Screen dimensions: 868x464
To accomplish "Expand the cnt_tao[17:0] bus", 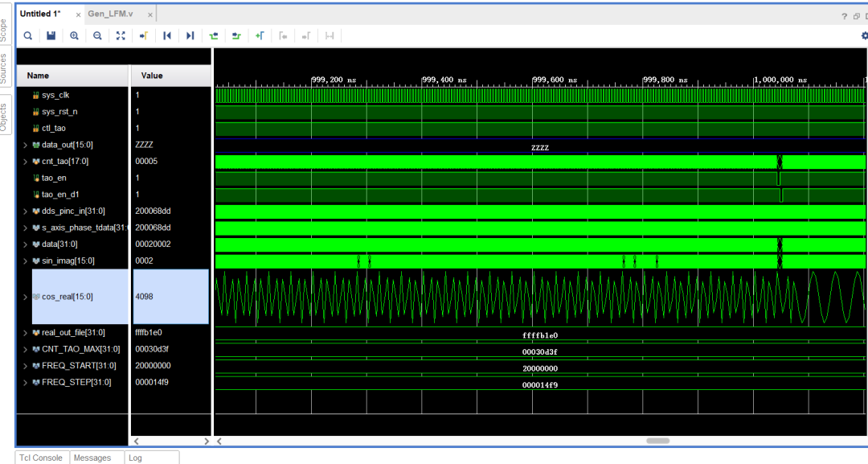I will pyautogui.click(x=25, y=162).
